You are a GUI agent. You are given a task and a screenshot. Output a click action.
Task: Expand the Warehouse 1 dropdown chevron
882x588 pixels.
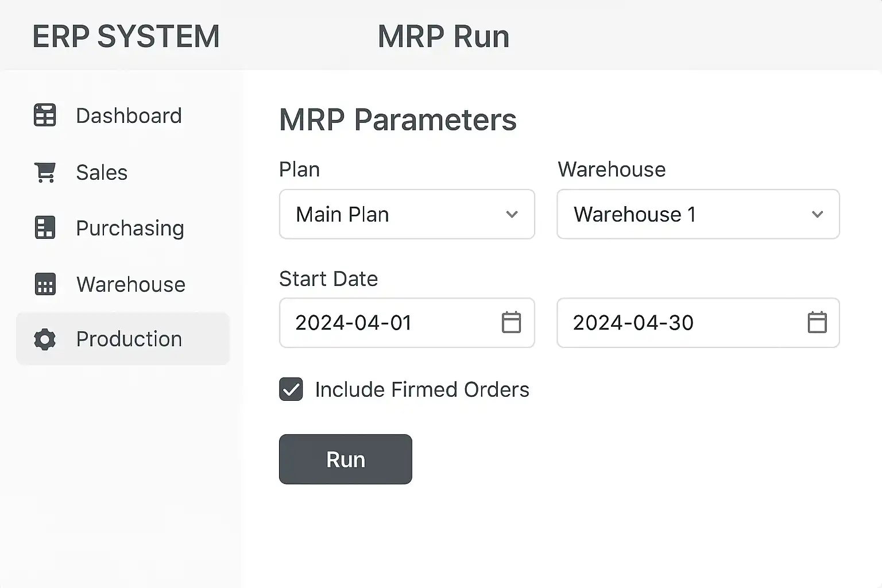coord(817,215)
